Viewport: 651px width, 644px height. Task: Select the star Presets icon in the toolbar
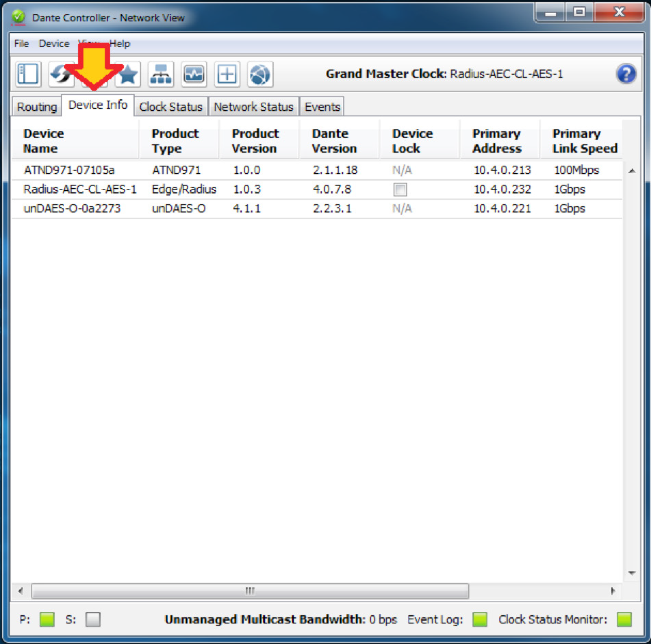pos(128,74)
